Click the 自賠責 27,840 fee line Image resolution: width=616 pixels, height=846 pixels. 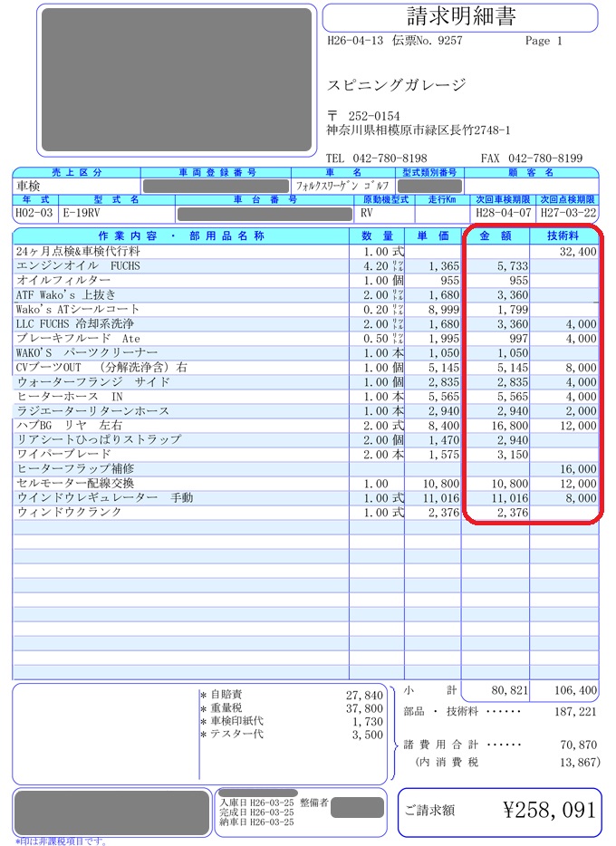292,695
